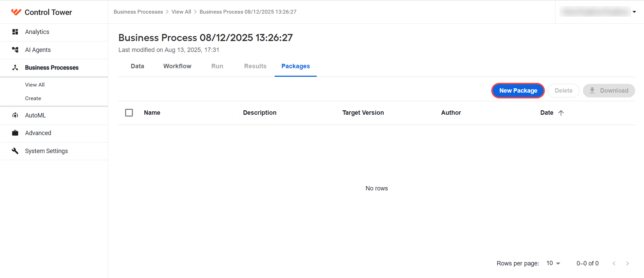
Task: Click the New Package button
Action: 518,91
